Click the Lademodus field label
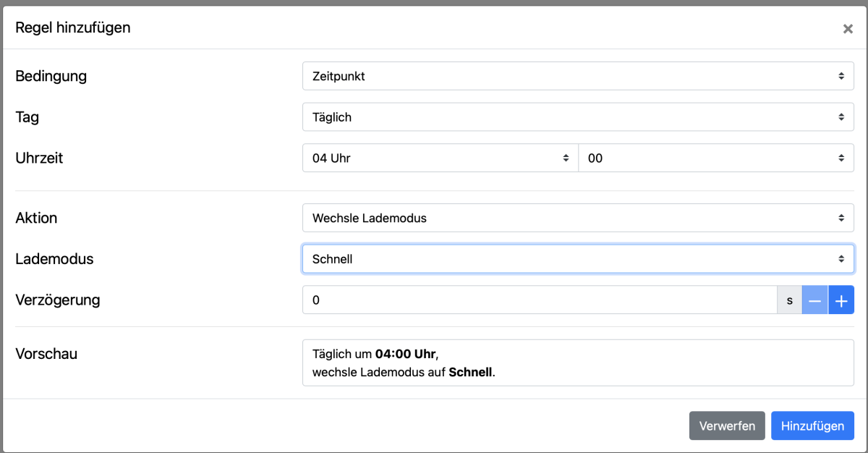 point(54,259)
